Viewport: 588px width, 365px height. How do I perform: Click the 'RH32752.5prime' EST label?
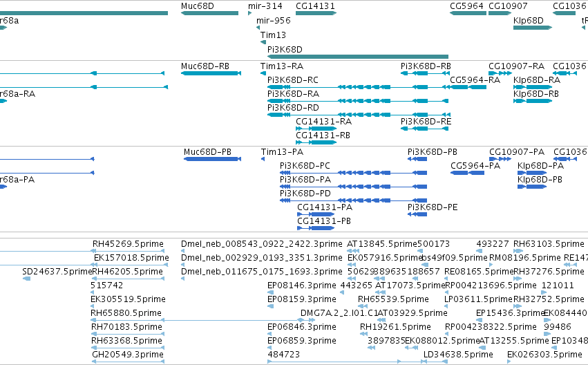pos(549,299)
